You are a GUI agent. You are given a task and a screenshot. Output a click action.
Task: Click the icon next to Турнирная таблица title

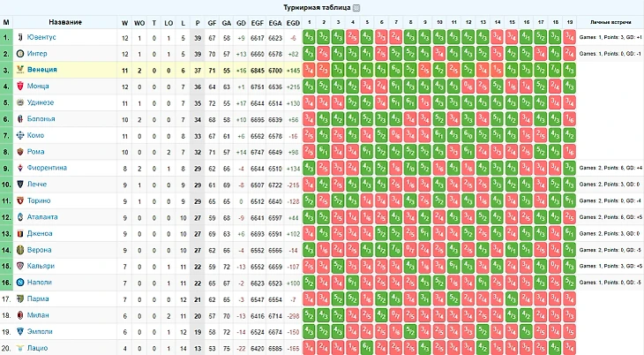click(356, 8)
